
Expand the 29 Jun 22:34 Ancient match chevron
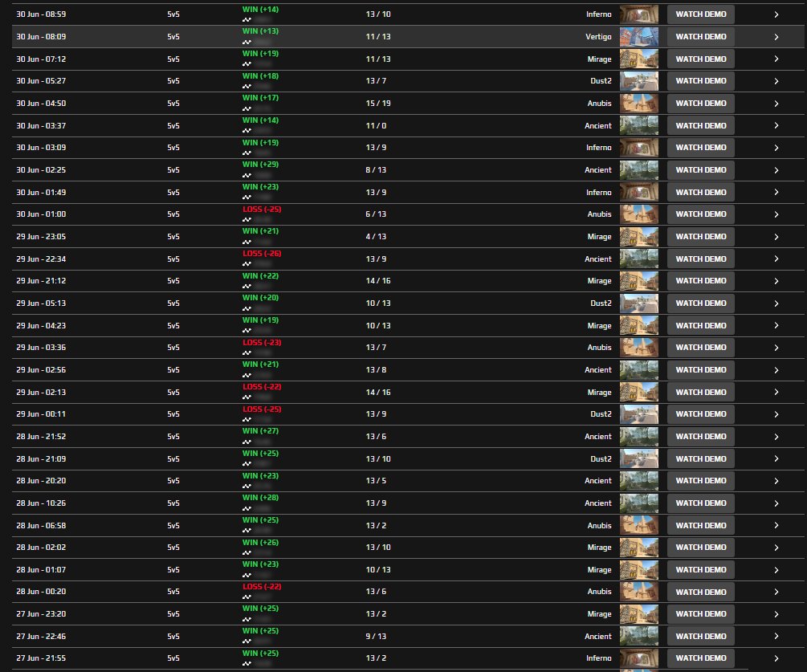776,259
